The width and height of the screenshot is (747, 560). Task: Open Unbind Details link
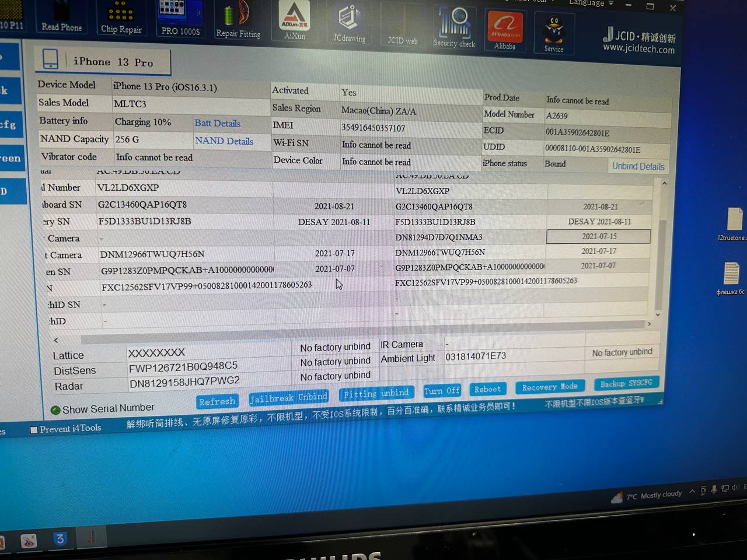click(x=638, y=166)
